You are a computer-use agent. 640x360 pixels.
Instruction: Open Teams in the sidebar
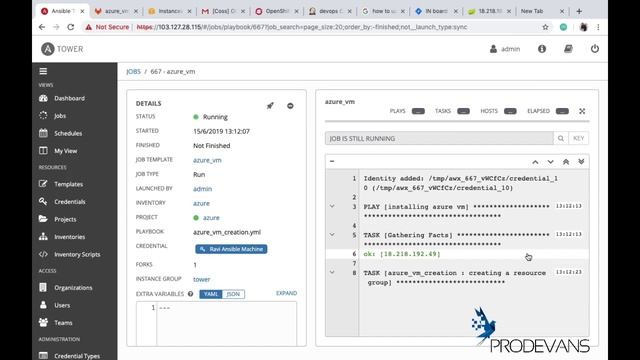63,323
